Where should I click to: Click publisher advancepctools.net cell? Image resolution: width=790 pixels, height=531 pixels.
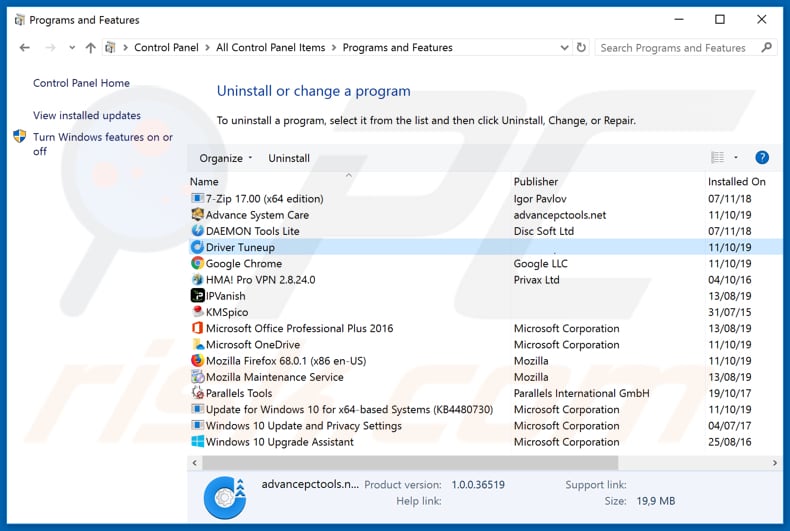point(560,215)
